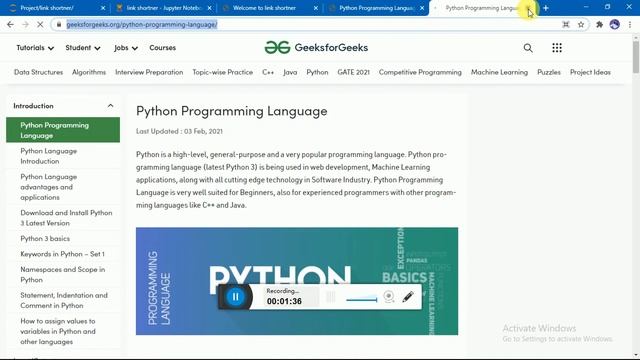The width and height of the screenshot is (640, 360).
Task: Open the Courses menu item
Action: [162, 48]
